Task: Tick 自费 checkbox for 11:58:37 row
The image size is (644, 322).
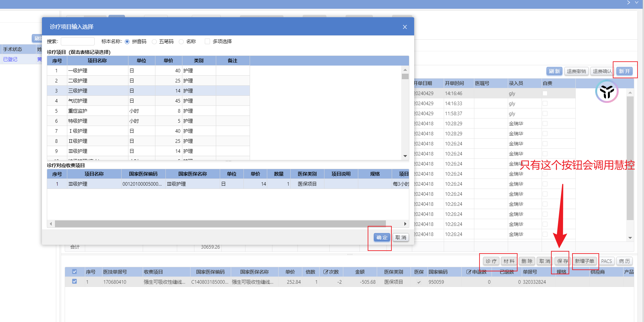Action: [x=545, y=114]
